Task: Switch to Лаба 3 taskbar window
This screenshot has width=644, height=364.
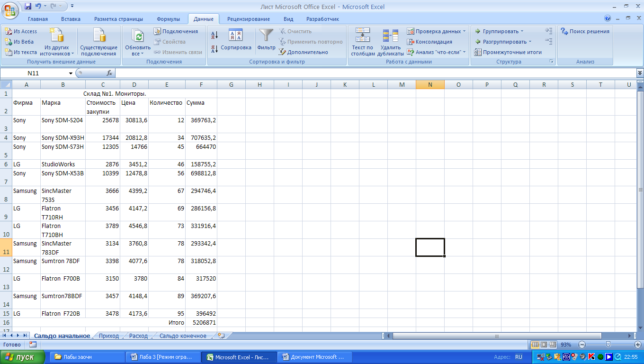Action: [162, 357]
